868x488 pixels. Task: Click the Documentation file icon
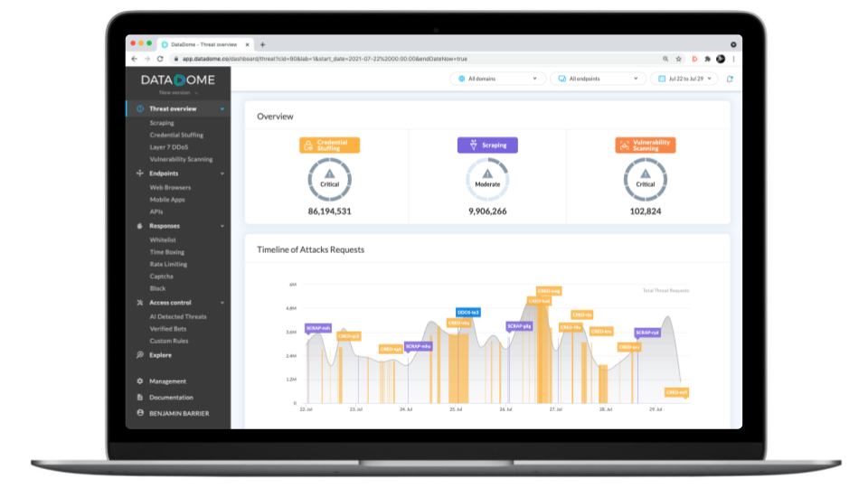139,398
